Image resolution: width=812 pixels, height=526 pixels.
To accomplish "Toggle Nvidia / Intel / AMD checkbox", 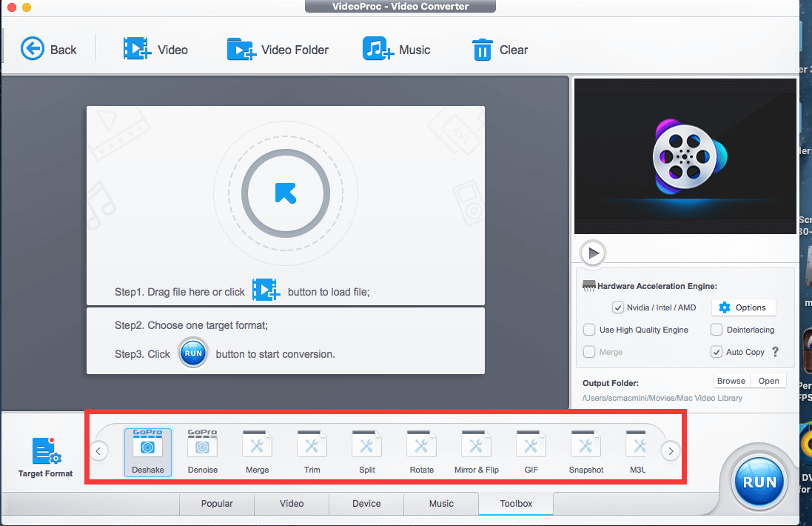I will pyautogui.click(x=617, y=307).
